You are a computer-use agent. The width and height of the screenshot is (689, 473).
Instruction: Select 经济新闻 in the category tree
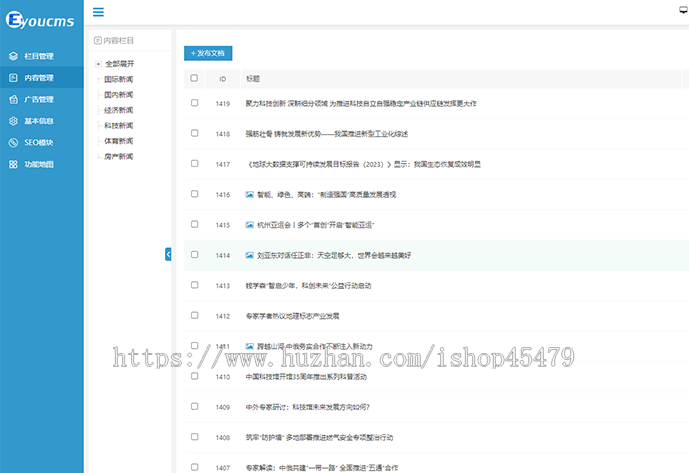coord(119,110)
